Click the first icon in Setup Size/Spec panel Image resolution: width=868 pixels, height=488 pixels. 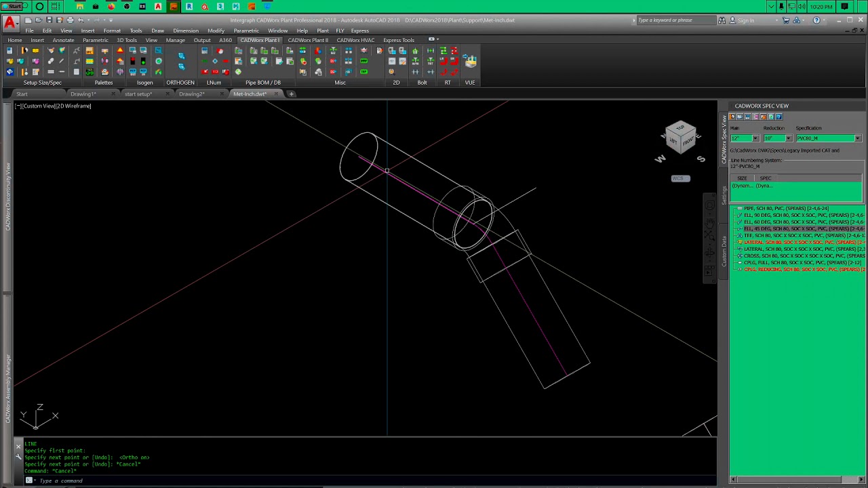pos(9,51)
